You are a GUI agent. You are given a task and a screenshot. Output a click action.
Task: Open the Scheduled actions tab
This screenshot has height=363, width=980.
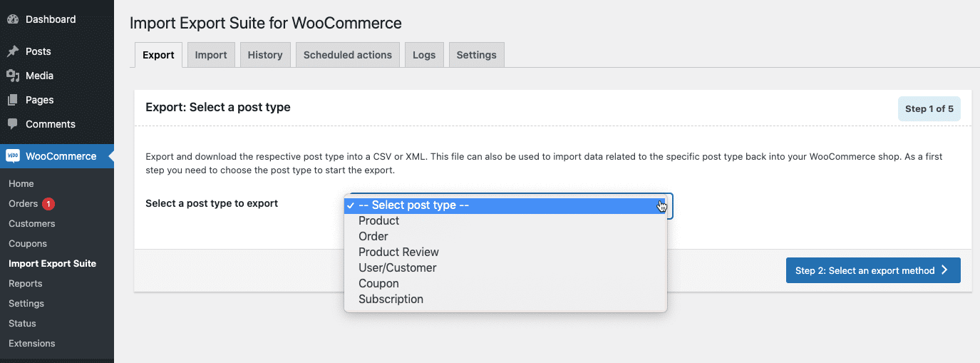pos(347,55)
